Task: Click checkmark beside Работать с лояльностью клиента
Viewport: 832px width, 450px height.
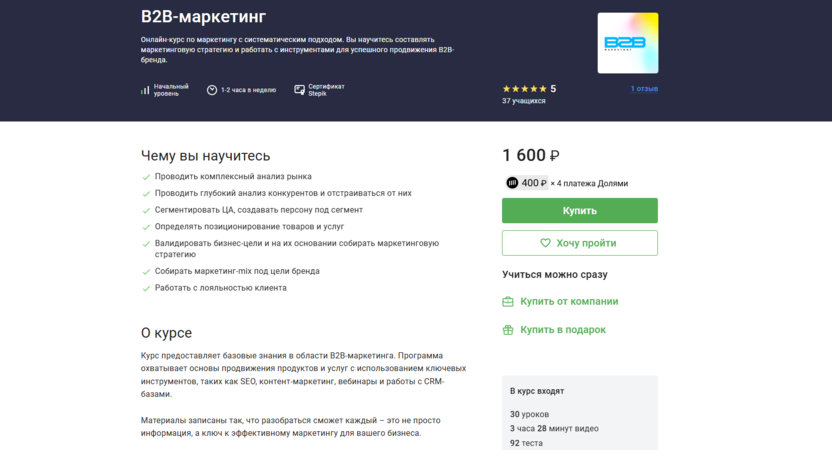Action: tap(147, 288)
